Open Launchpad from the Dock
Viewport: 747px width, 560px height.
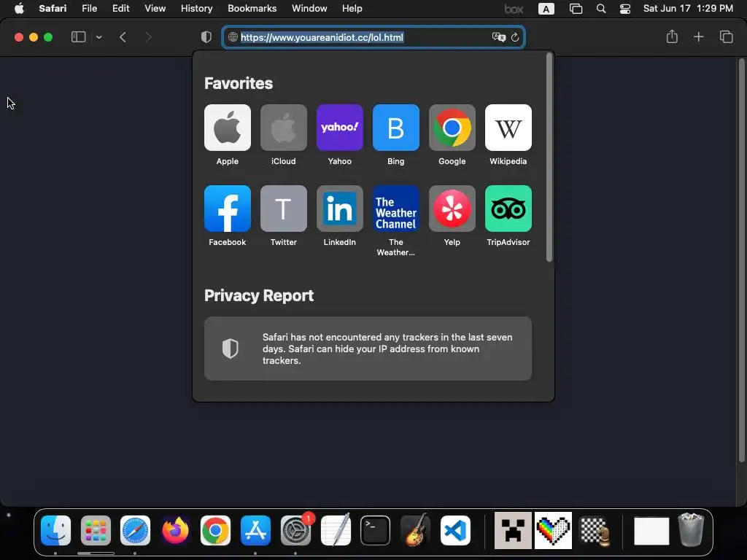click(x=96, y=531)
